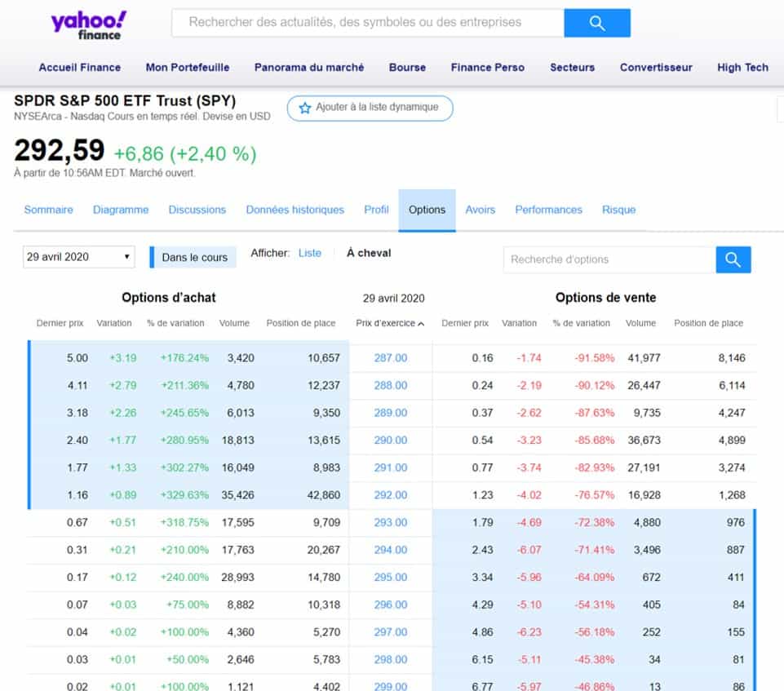The height and width of the screenshot is (691, 784).
Task: Click the 293.00 strike price link
Action: (390, 522)
